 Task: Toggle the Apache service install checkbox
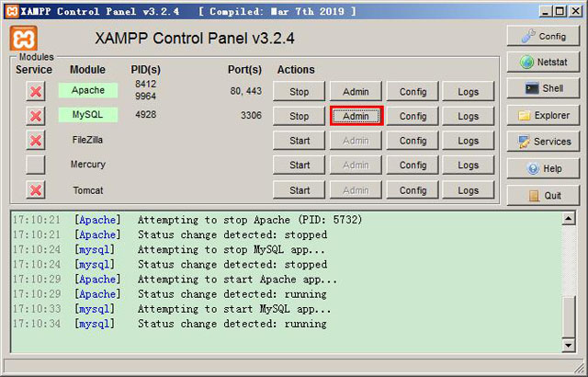[x=36, y=91]
